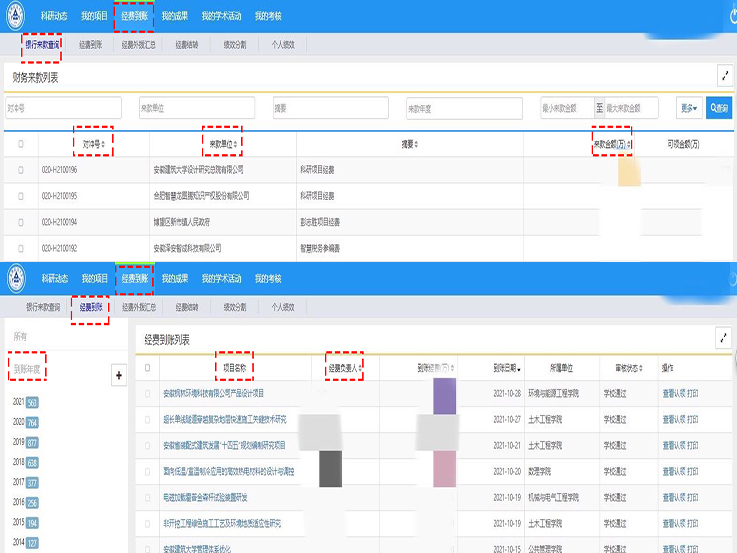The height and width of the screenshot is (553, 737).
Task: Click the 最小来款金额 input field
Action: coord(566,108)
